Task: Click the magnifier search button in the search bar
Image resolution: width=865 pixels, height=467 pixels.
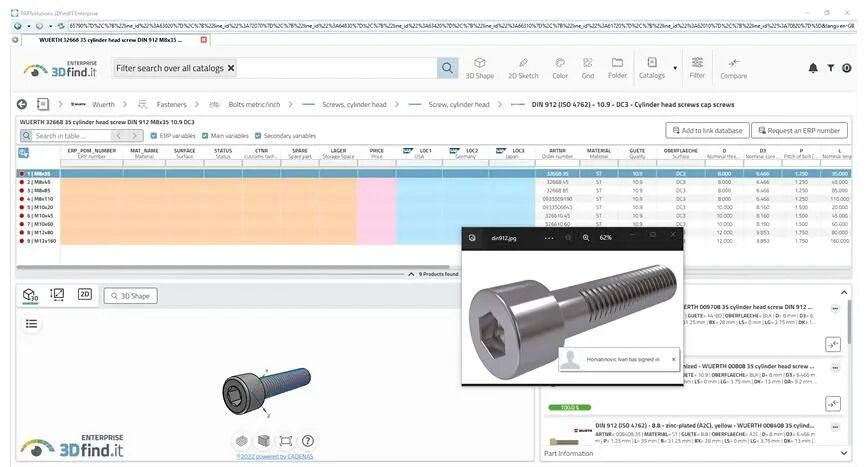Action: pos(447,68)
